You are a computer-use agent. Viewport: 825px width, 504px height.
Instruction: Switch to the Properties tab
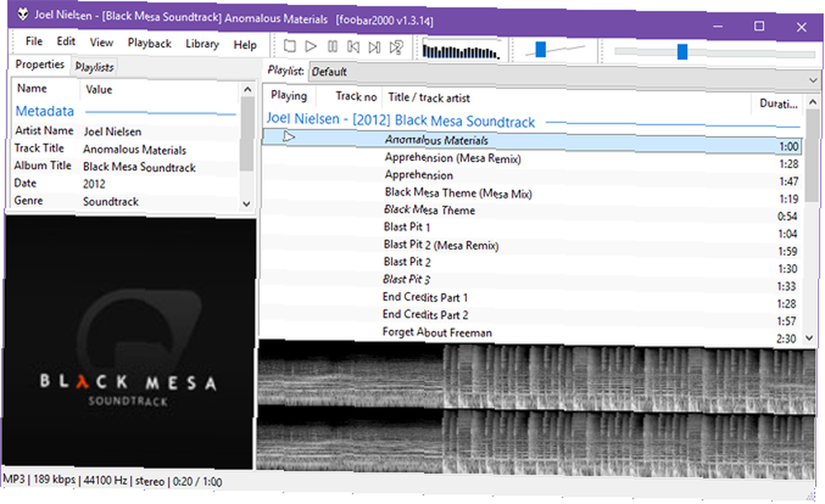40,64
